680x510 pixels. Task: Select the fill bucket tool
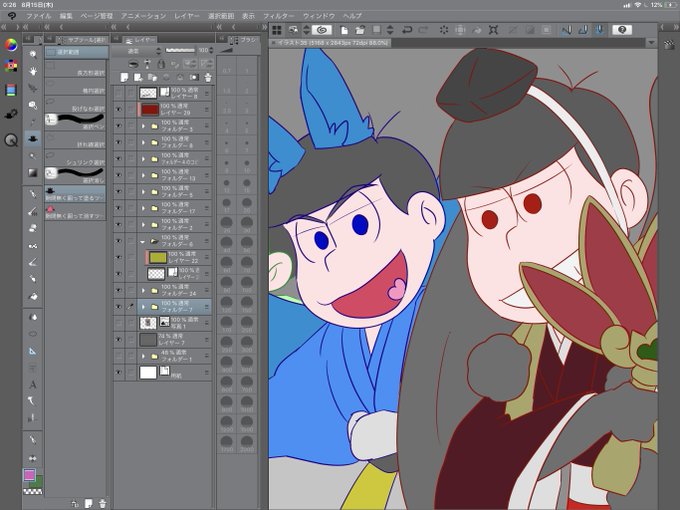[33, 297]
